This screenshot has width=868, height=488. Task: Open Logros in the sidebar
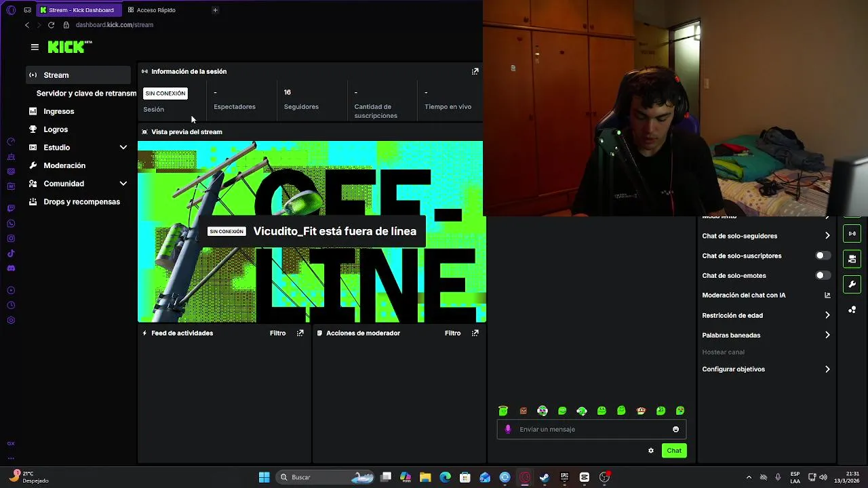(x=55, y=129)
